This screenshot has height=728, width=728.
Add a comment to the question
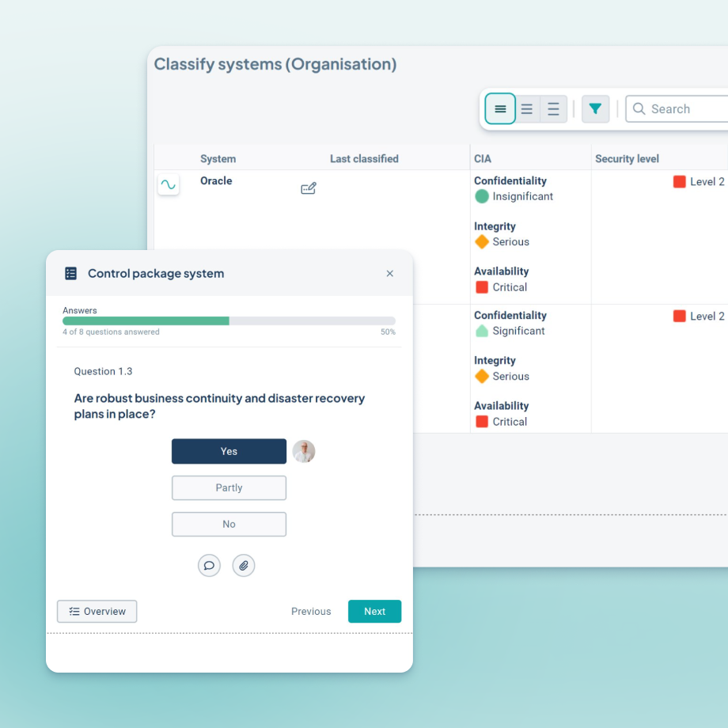[x=209, y=565]
